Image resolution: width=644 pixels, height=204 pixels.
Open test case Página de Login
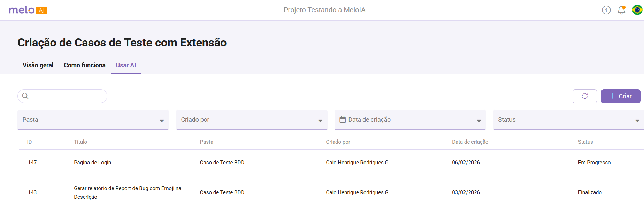point(92,163)
